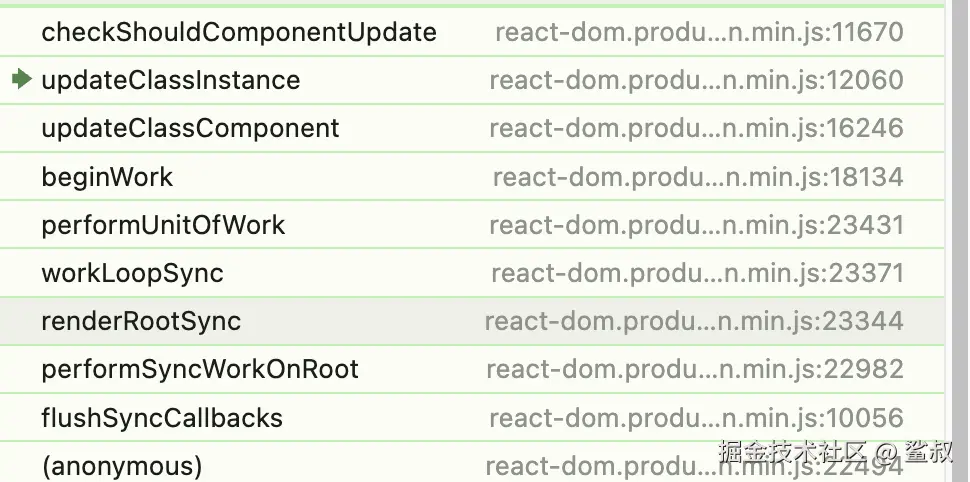This screenshot has width=970, height=482.
Task: Select the updateClassComponent stack frame
Action: (x=190, y=128)
